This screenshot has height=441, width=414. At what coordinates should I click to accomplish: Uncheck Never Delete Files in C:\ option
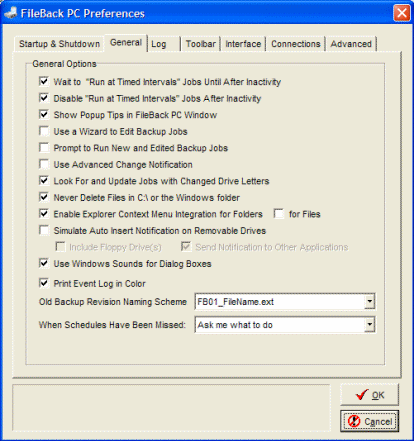(44, 197)
